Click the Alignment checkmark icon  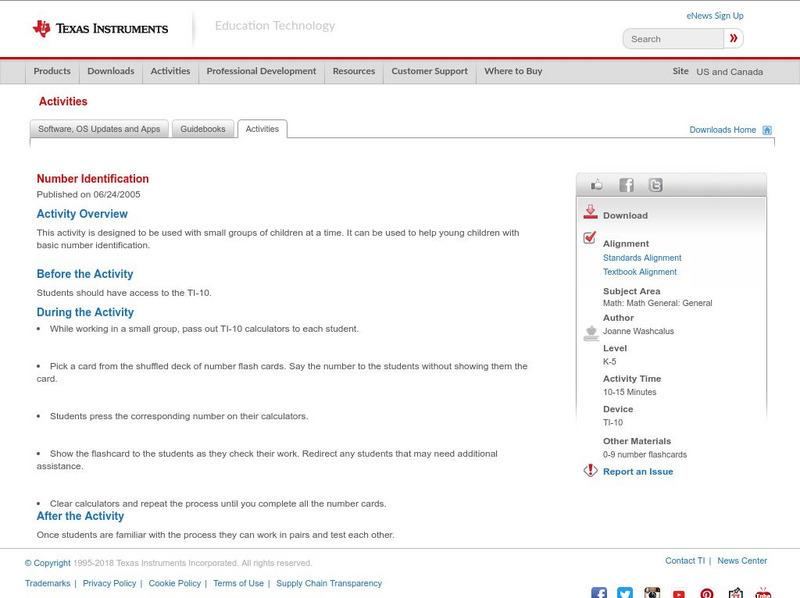[x=589, y=237]
